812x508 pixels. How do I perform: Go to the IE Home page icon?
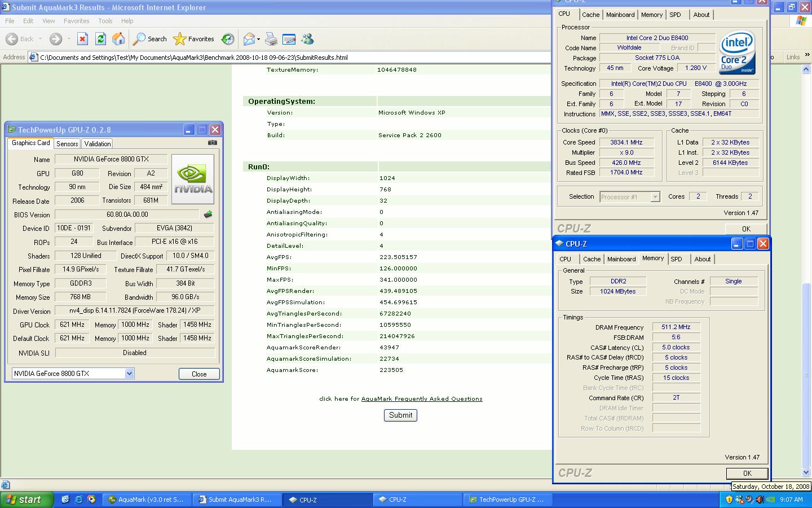point(118,39)
